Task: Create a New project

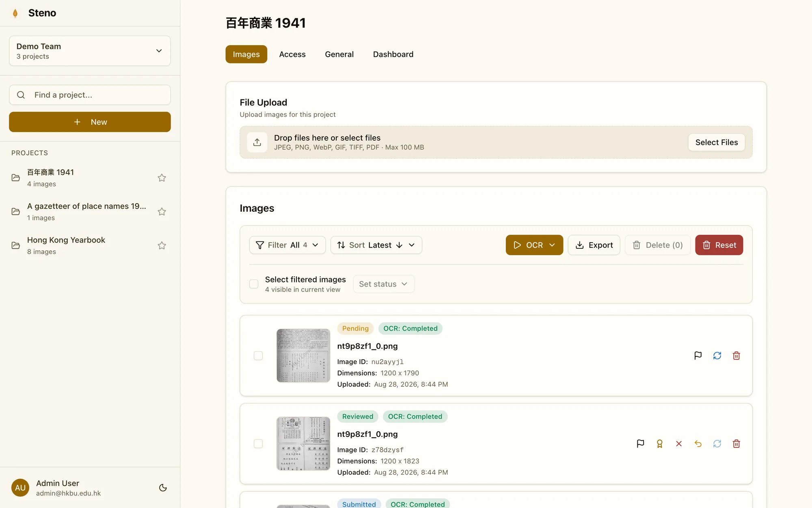Action: point(90,122)
